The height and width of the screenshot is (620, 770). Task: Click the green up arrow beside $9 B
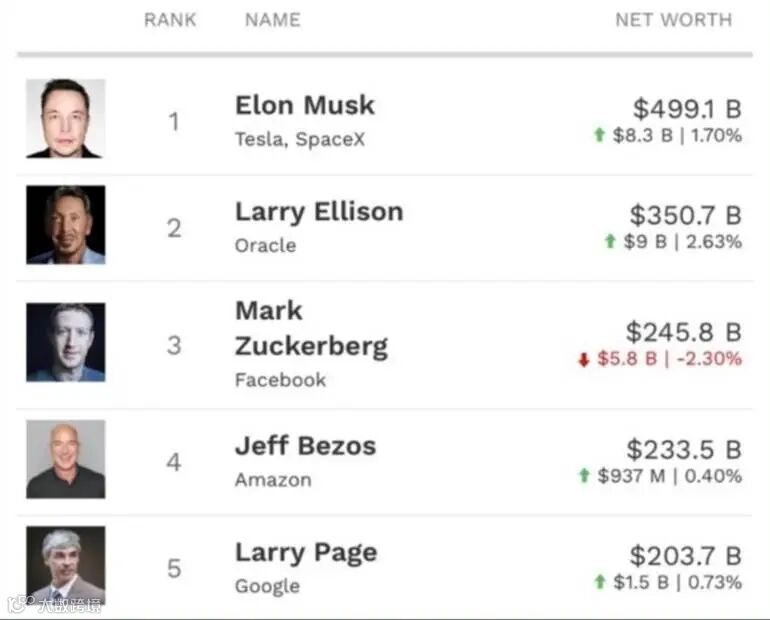610,241
